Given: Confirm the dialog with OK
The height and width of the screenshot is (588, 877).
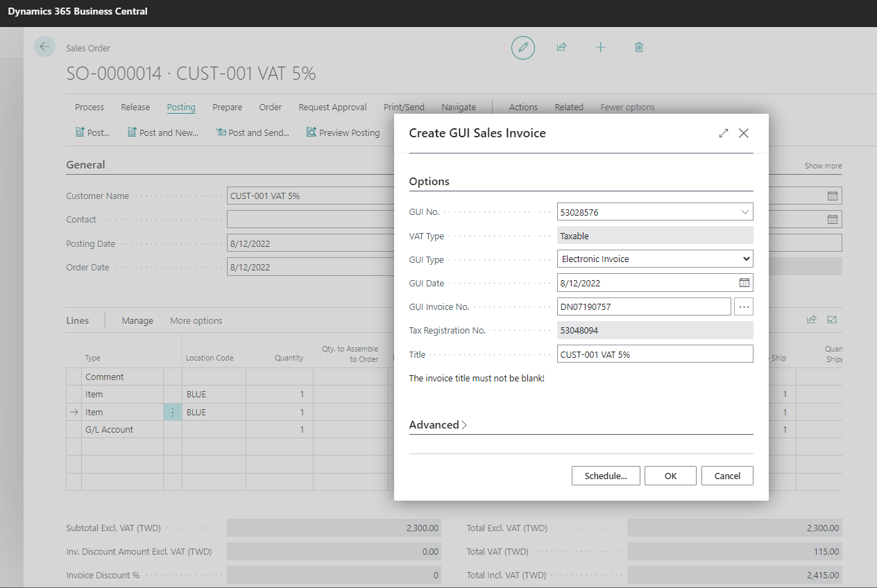Looking at the screenshot, I should pos(670,476).
